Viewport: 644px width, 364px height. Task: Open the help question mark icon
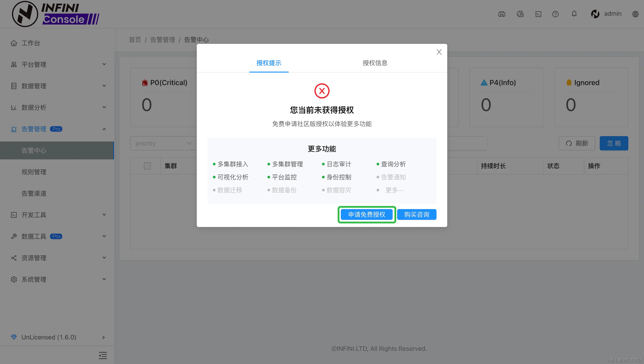[x=555, y=14]
